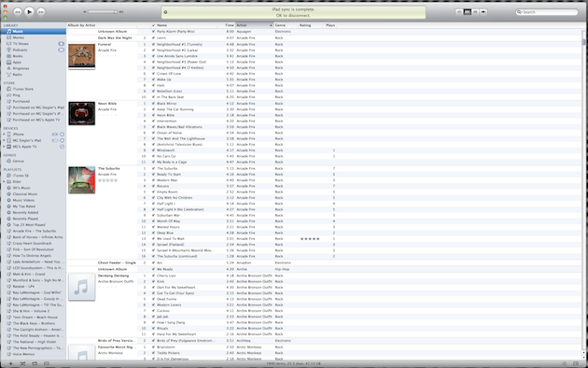Expand the iPhone device tree
Viewport: 588px width, 368px height.
point(4,134)
